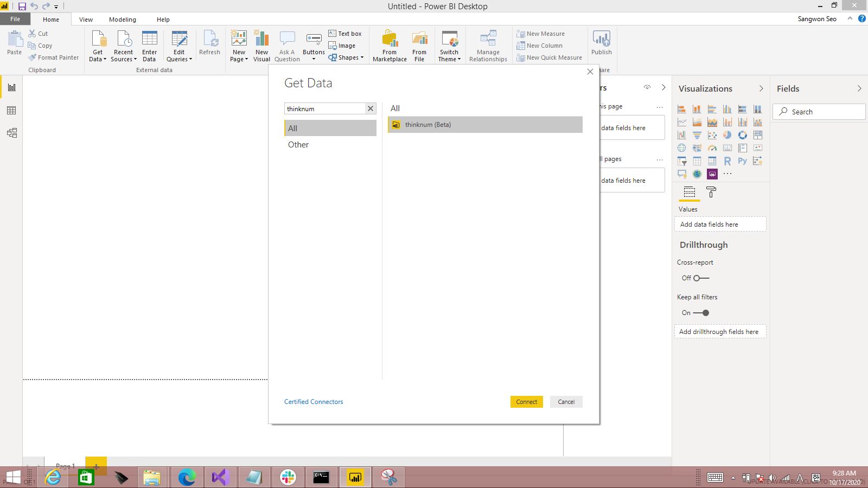Select the PowerApps visual
The width and height of the screenshot is (868, 488).
pos(712,174)
